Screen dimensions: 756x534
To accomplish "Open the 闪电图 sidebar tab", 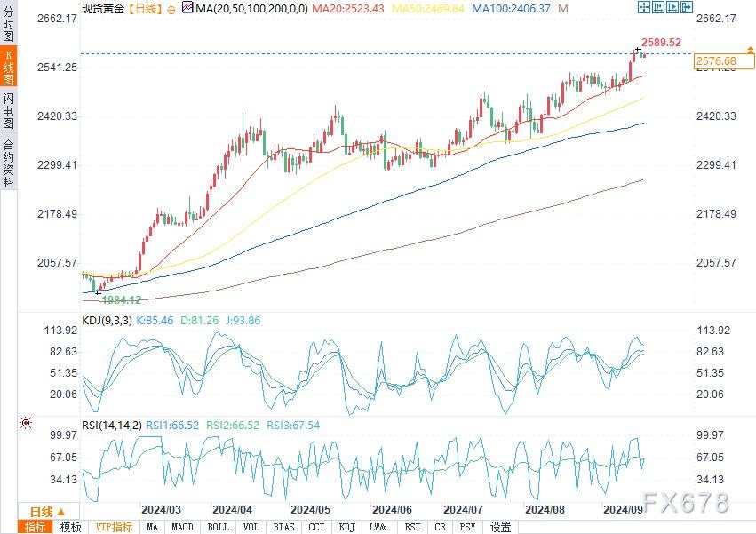I will click(8, 111).
